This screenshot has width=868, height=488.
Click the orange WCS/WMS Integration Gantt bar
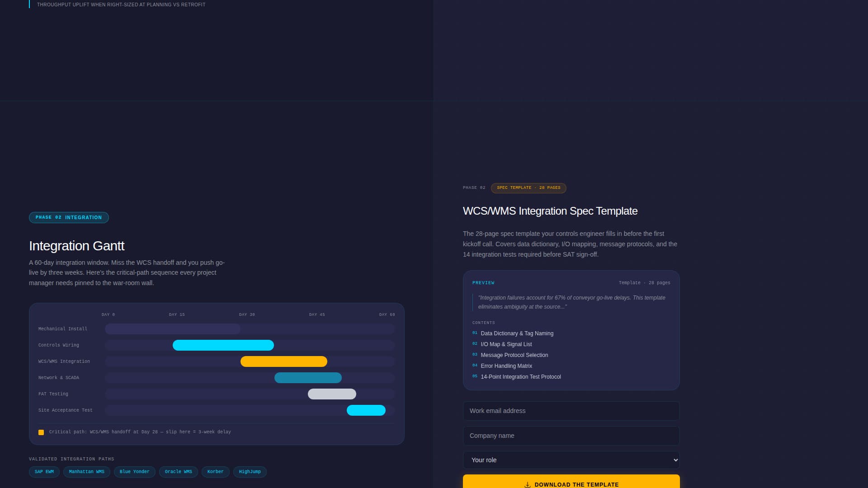click(284, 361)
